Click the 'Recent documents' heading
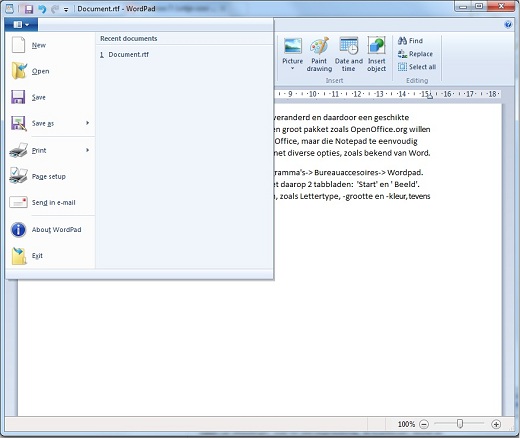Viewport: 520px width, 438px height. pyautogui.click(x=129, y=38)
